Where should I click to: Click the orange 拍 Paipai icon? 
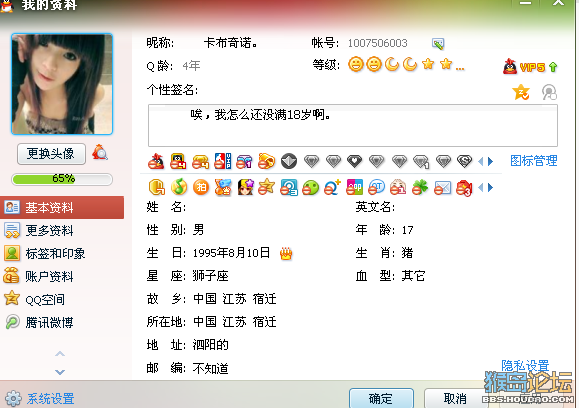pos(201,188)
